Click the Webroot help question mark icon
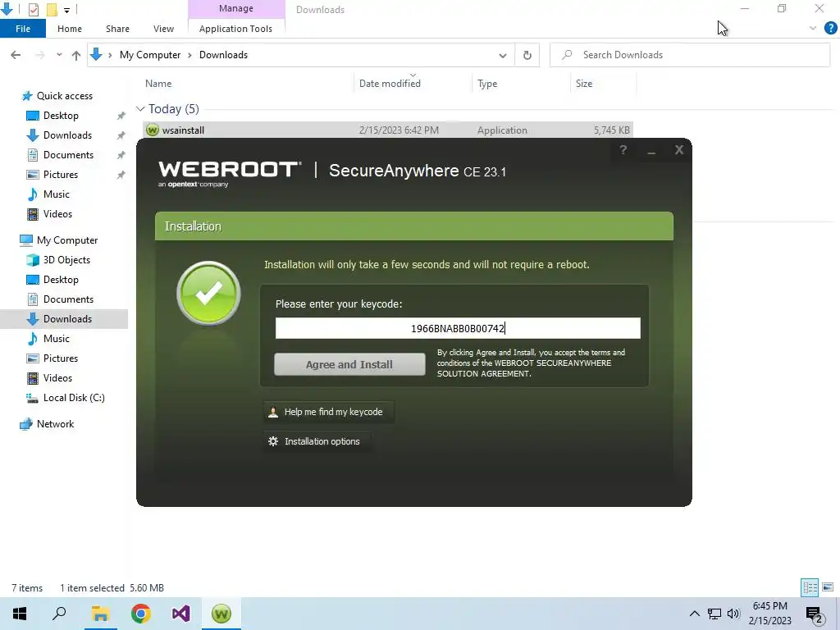 coord(623,150)
